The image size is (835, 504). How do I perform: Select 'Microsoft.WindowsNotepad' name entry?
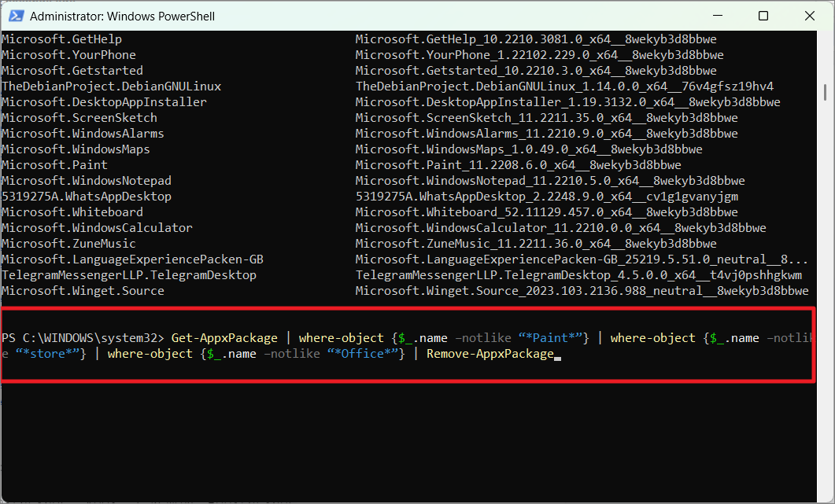(87, 180)
